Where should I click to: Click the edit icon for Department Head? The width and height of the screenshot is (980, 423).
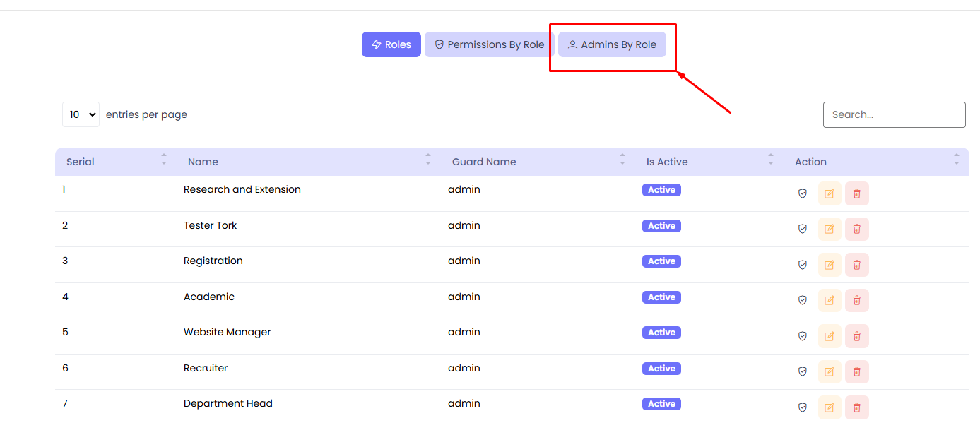tap(830, 407)
